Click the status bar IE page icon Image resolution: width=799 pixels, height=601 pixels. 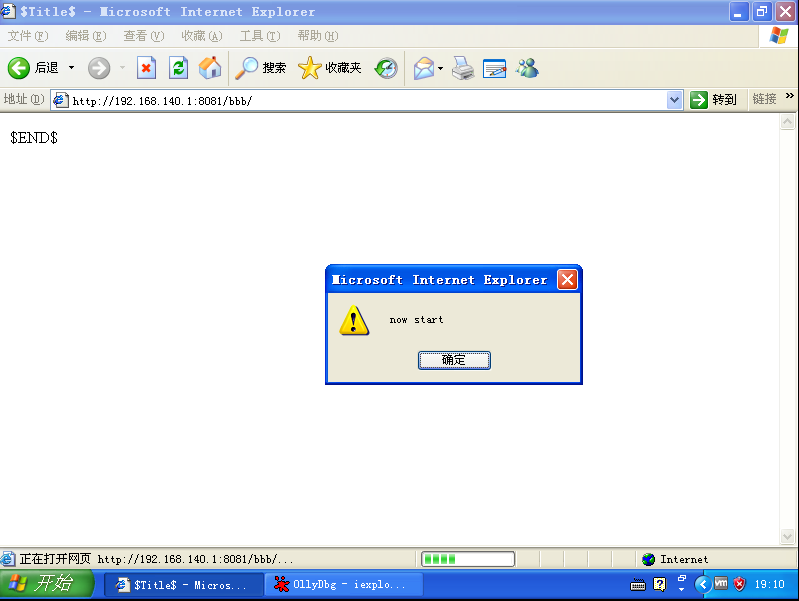click(x=8, y=559)
